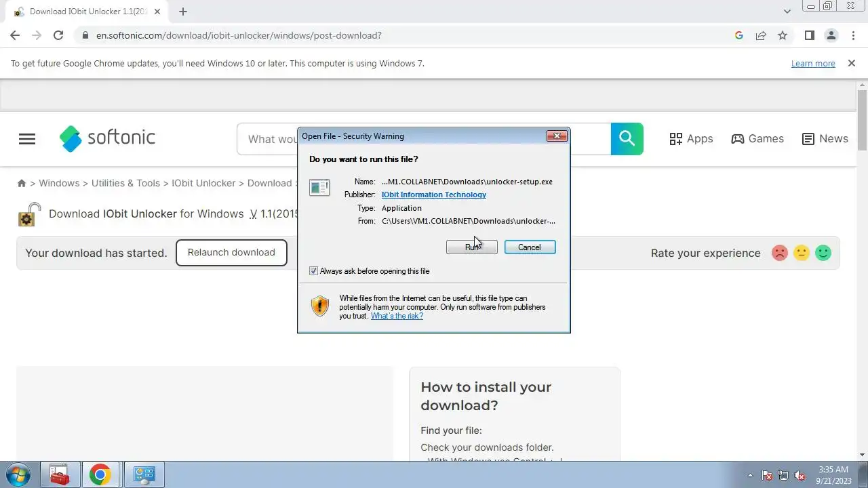Click the Chrome profile avatar icon

click(831, 35)
